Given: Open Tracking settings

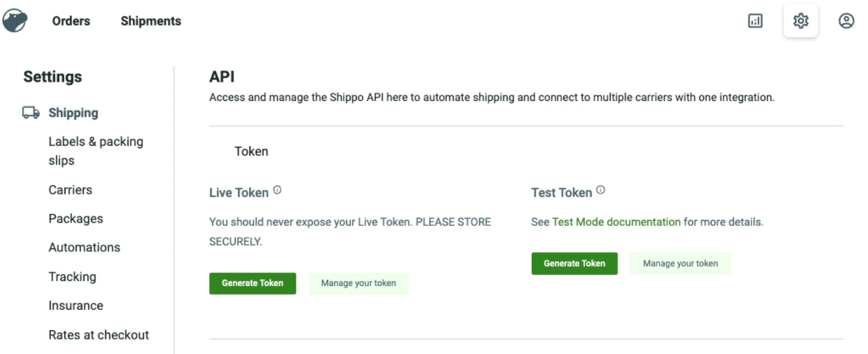Looking at the screenshot, I should tap(72, 276).
